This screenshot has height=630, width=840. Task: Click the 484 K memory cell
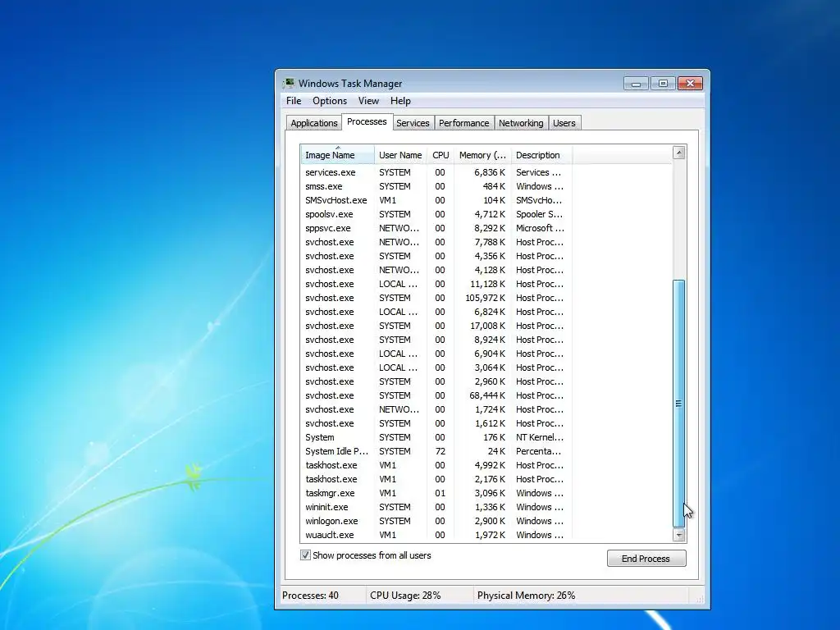[x=494, y=186]
